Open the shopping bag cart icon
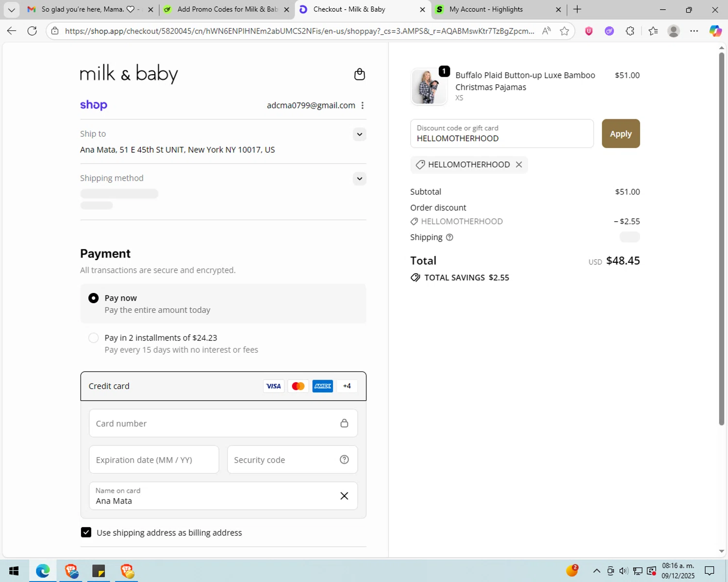Screen dimensions: 728x582 point(359,74)
